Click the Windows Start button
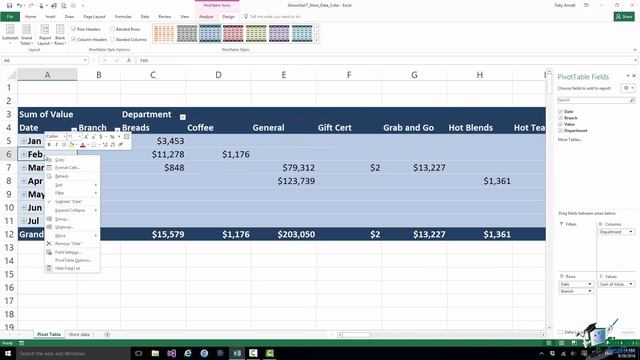Screen dimensions: 640x360 (8, 353)
